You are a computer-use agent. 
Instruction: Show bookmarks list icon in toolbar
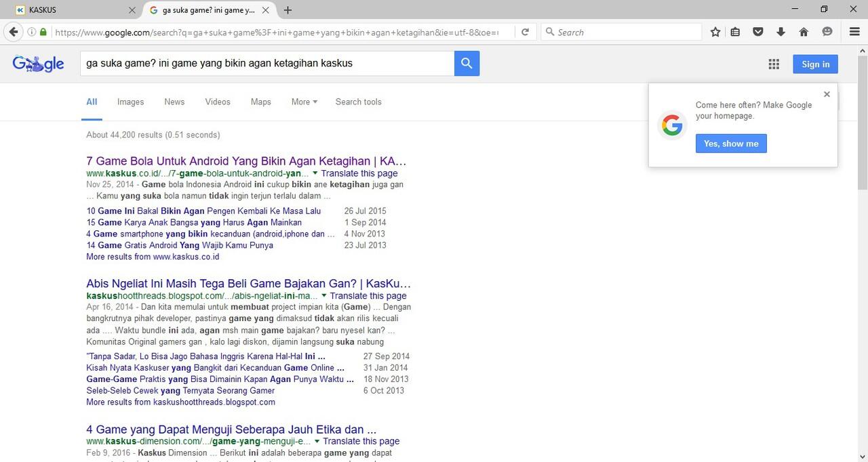736,32
